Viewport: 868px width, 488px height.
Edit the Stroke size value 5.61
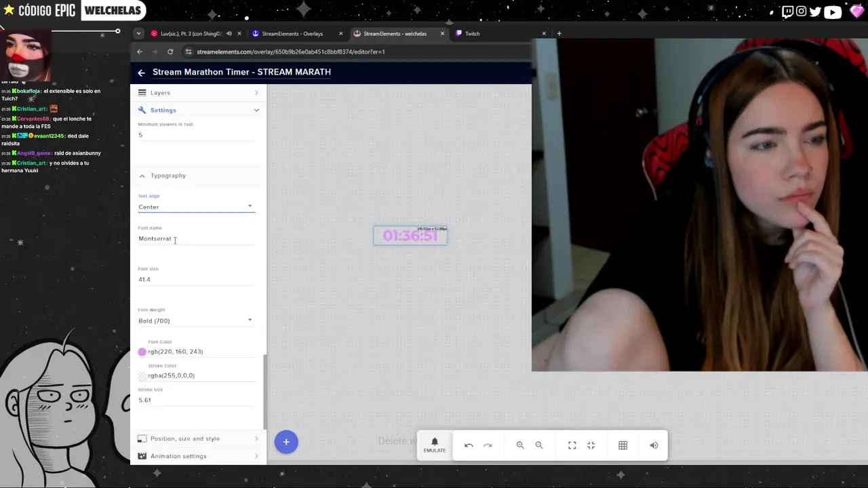[196, 400]
